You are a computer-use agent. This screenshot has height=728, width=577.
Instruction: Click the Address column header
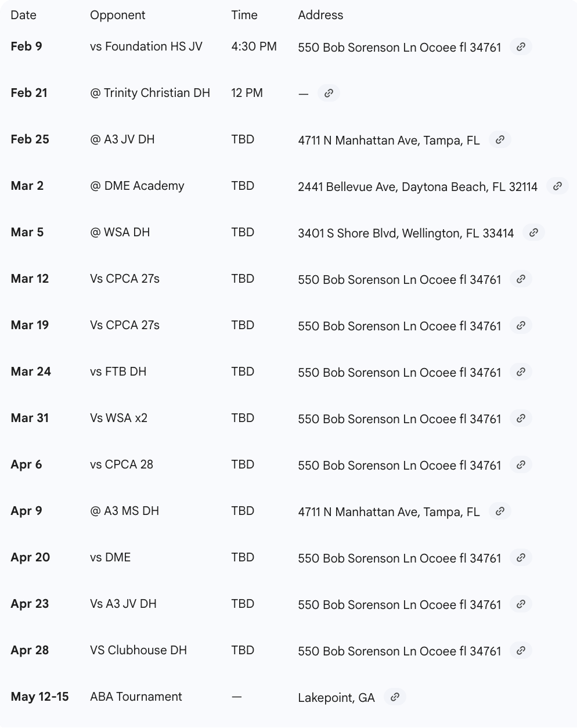[x=320, y=15]
